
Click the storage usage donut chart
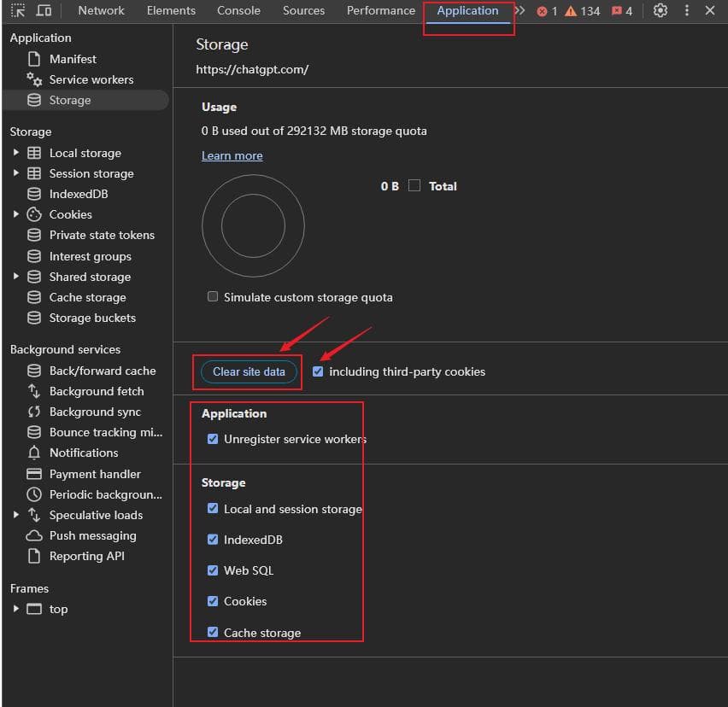pyautogui.click(x=253, y=226)
